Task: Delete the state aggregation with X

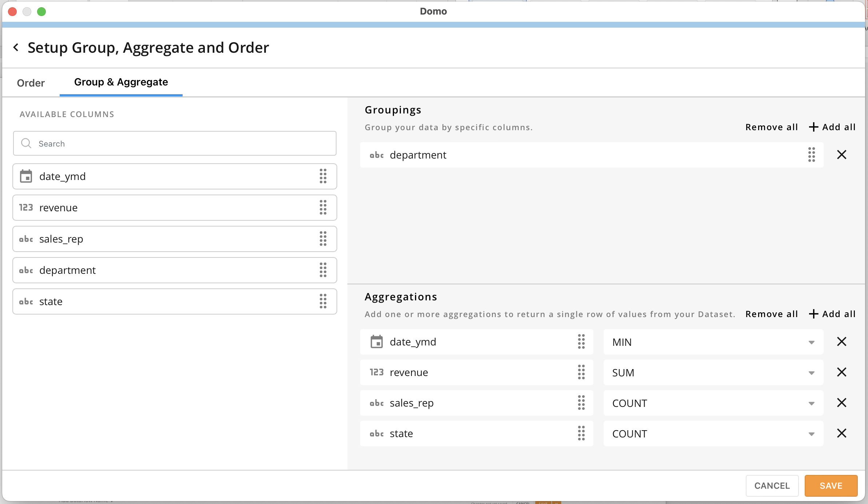Action: [841, 433]
